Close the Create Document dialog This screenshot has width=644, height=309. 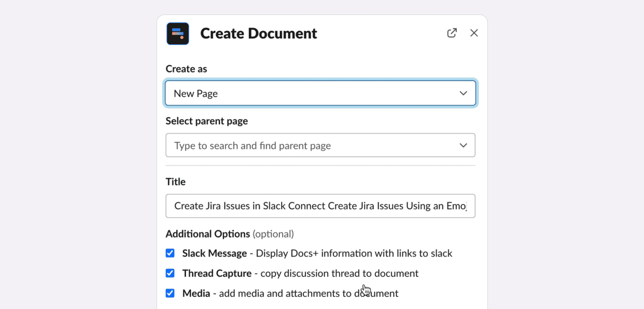[474, 33]
